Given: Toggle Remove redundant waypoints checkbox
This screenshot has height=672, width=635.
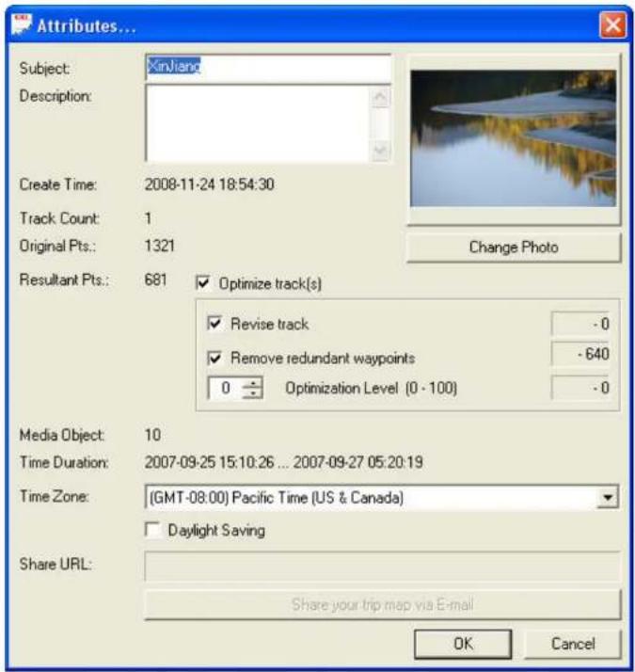Looking at the screenshot, I should (x=214, y=357).
